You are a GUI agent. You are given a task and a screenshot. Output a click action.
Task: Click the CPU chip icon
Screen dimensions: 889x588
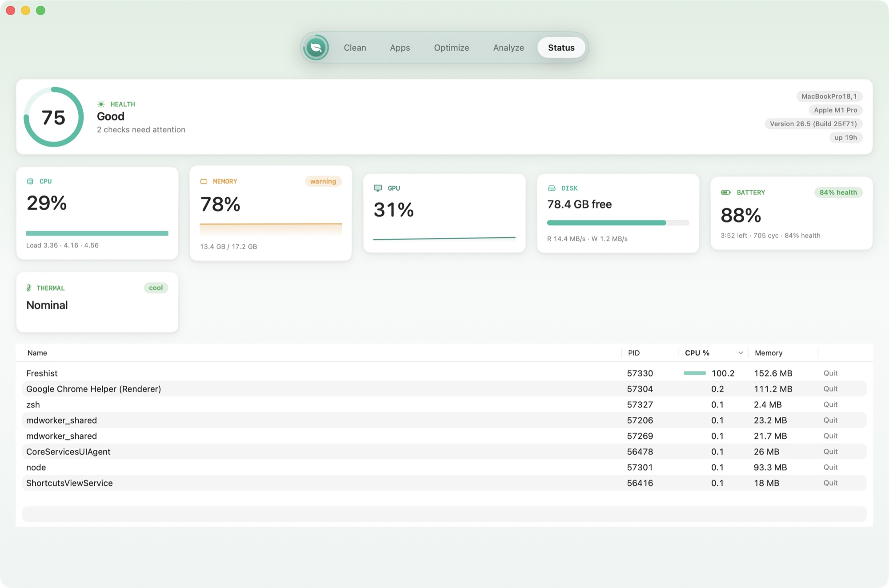[30, 181]
